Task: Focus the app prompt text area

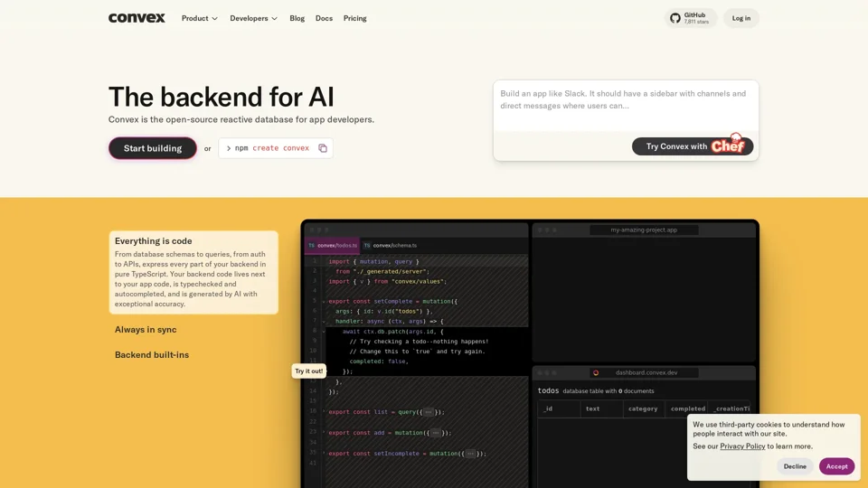Action: (626, 106)
